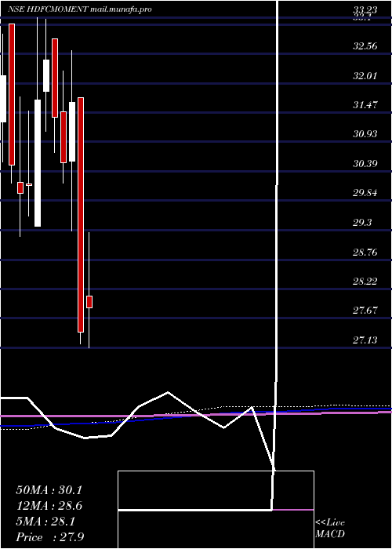Select the 29.84 price axis label
Viewport: 392px width, 549px height.
point(365,193)
